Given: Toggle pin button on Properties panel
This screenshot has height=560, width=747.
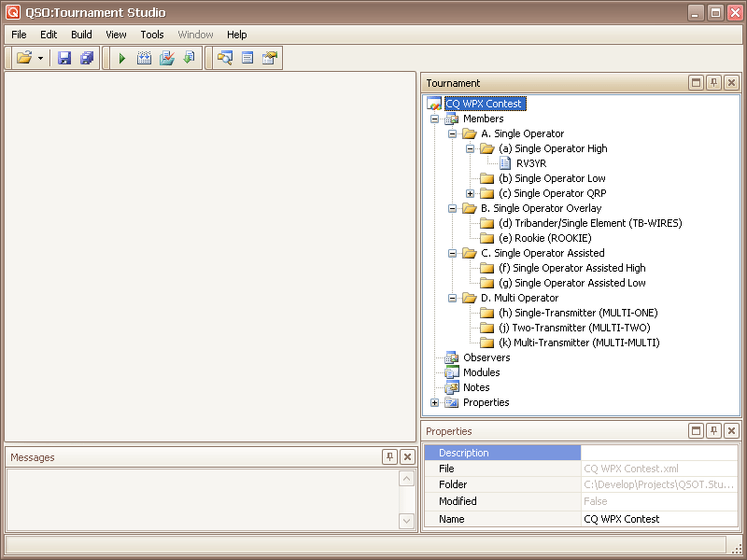Looking at the screenshot, I should 713,430.
